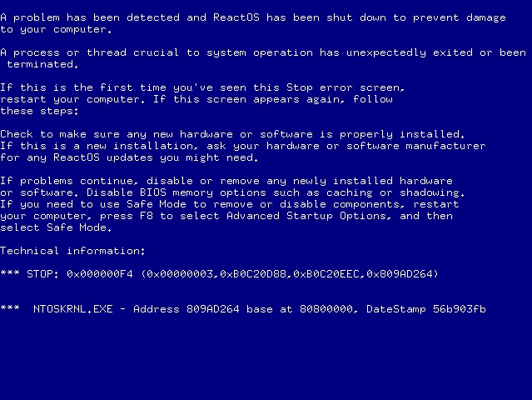Click the Address 809AD264 text
This screenshot has height=400, width=532.
[x=186, y=308]
